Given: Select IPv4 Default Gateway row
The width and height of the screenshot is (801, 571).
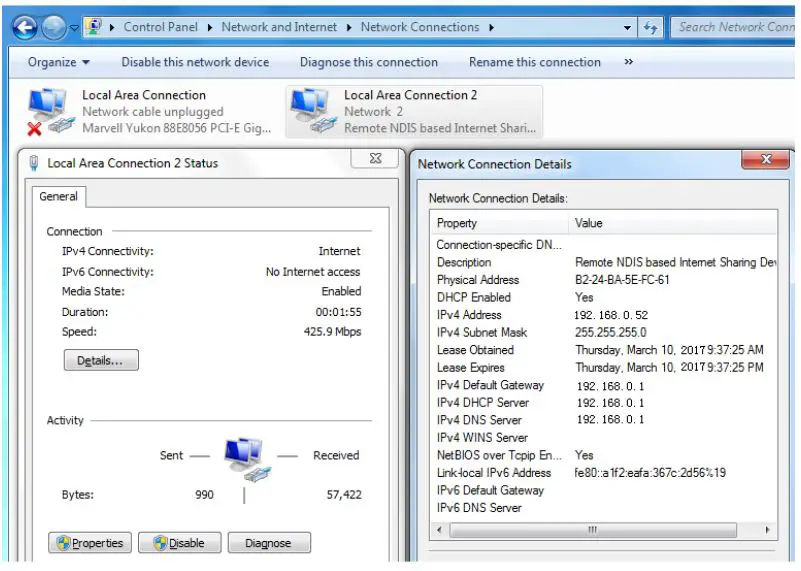Looking at the screenshot, I should (605, 385).
